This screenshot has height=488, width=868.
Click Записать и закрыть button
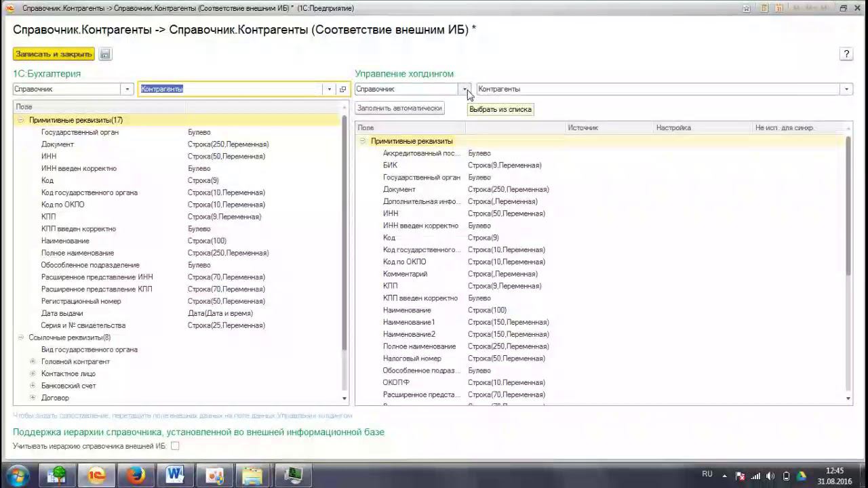point(54,54)
